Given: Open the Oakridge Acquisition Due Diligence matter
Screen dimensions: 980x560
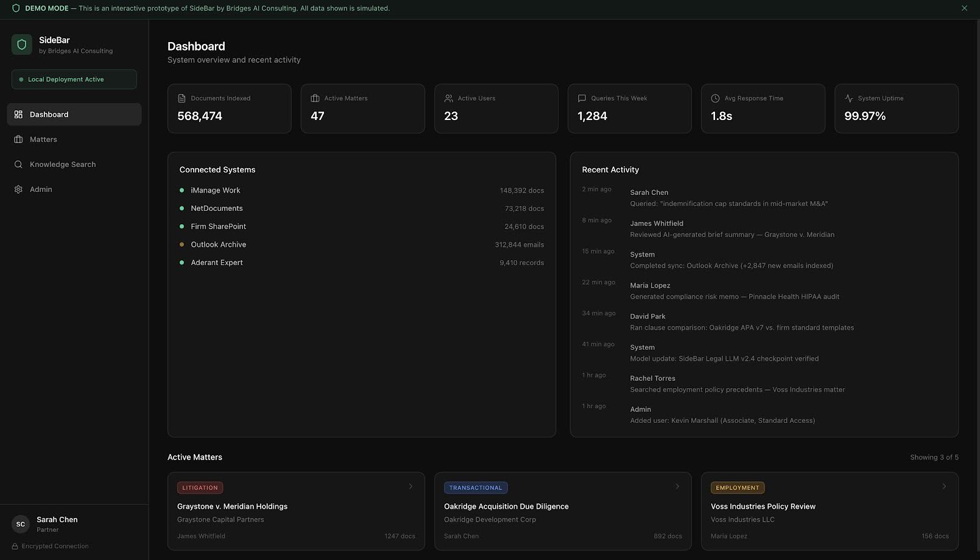Looking at the screenshot, I should 563,511.
